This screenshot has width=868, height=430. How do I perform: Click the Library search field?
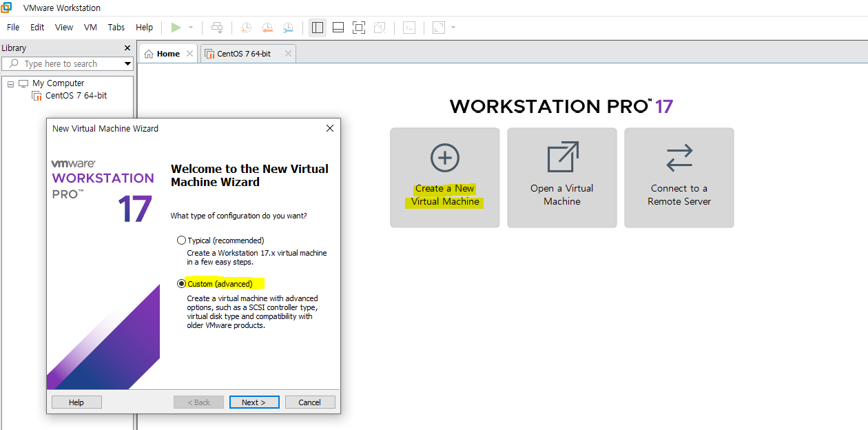(x=67, y=63)
